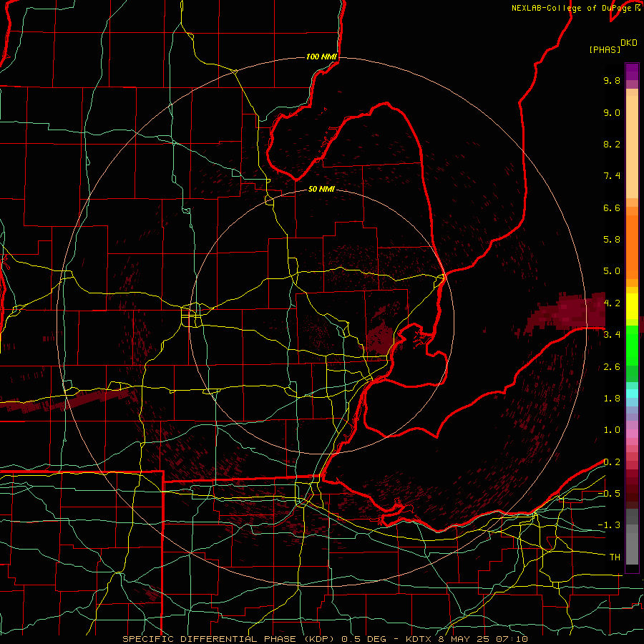644x644 pixels.
Task: Click the 1.8 scale value
Action: coord(612,399)
